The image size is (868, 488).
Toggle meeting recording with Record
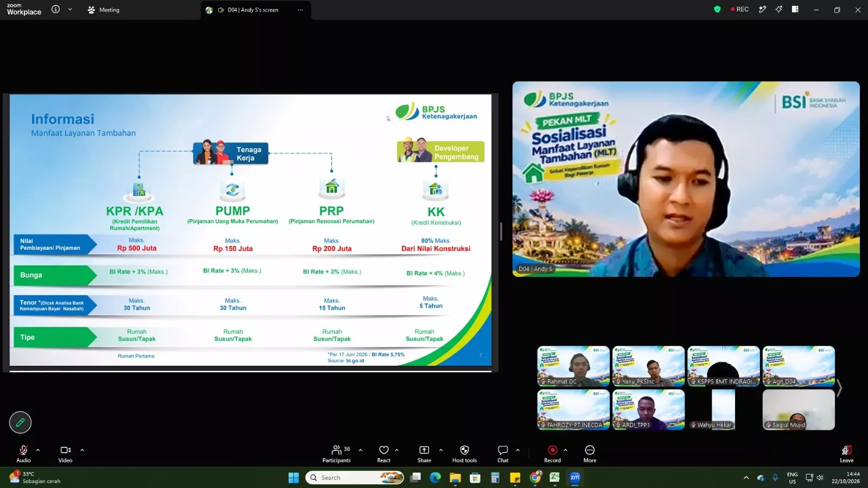tap(552, 454)
